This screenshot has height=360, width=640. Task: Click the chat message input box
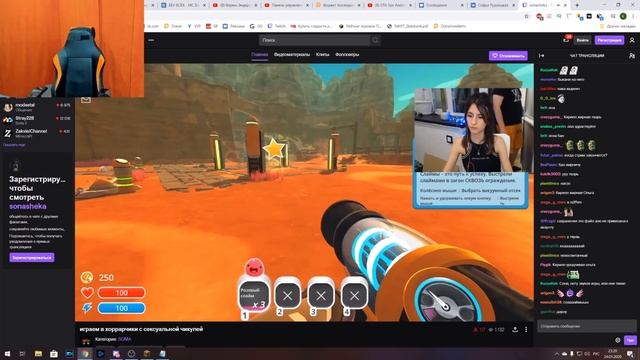(587, 326)
